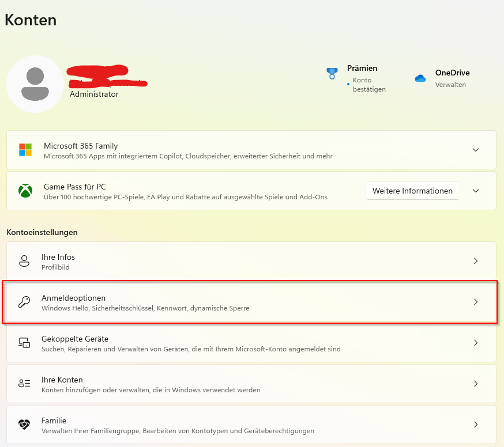The width and height of the screenshot is (504, 447).
Task: Click 'Konto bestätigen' under Prämien
Action: tap(369, 85)
